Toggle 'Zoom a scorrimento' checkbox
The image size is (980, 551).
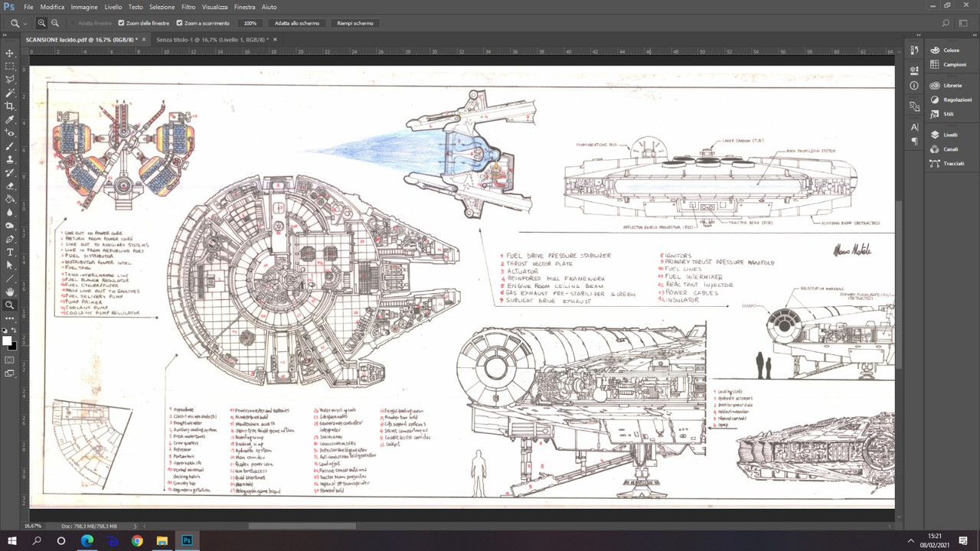pos(179,23)
